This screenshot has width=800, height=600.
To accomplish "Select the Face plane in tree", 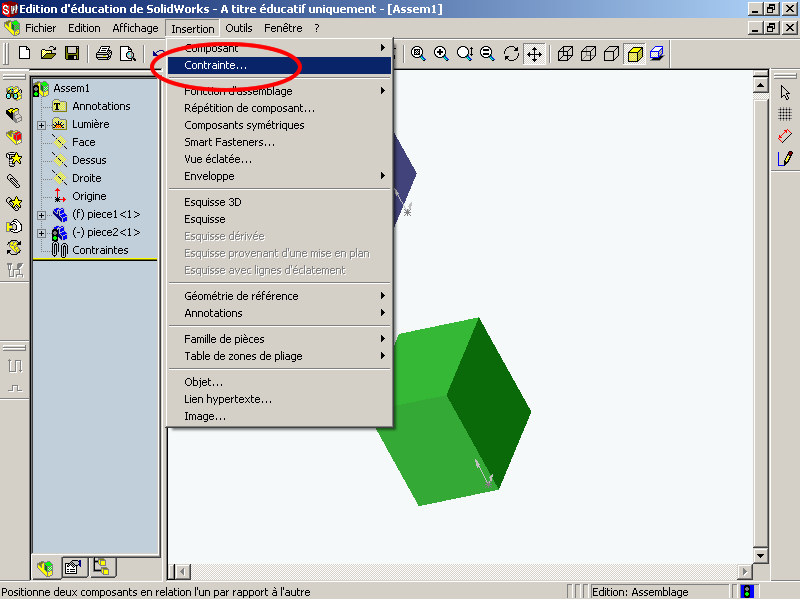I will click(x=84, y=142).
